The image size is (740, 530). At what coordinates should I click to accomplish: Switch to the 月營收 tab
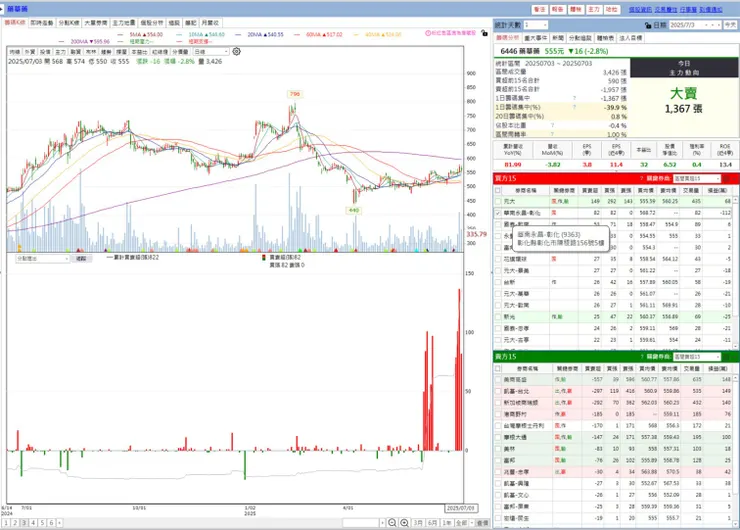coord(210,23)
